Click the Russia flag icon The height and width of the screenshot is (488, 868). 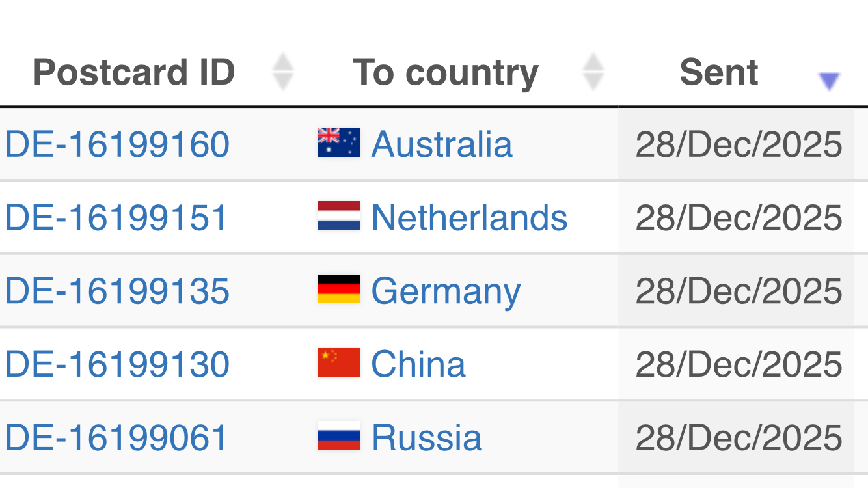pos(339,437)
